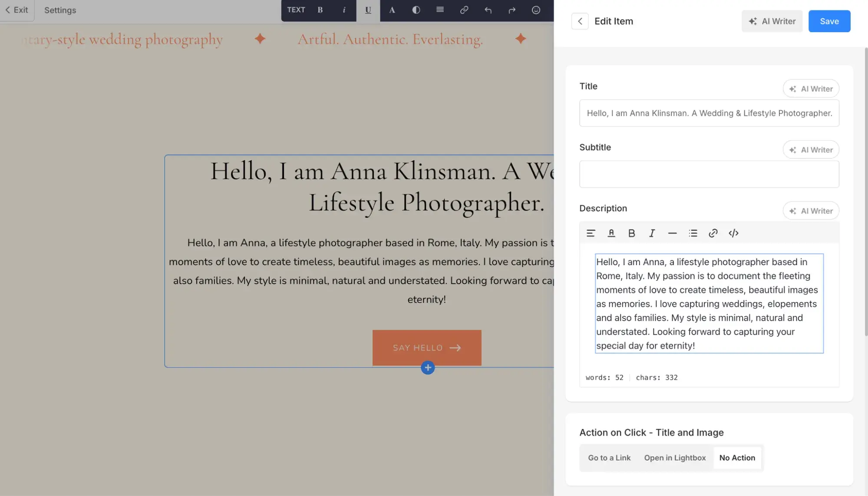Viewport: 868px width, 496px height.
Task: Click the text color icon in description
Action: click(x=611, y=233)
